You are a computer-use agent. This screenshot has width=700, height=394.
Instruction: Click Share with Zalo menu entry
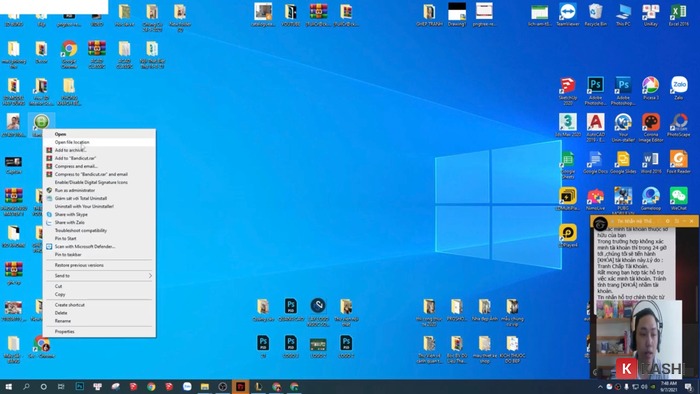tap(69, 222)
